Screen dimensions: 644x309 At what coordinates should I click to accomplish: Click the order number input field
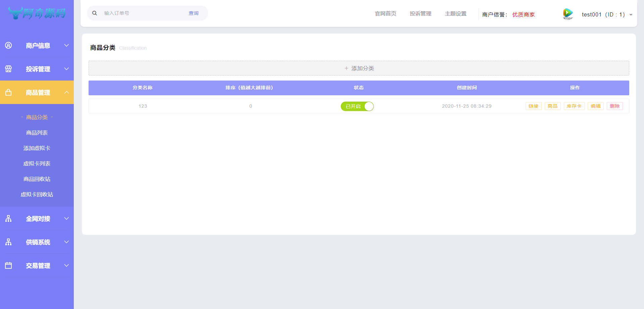click(x=141, y=13)
